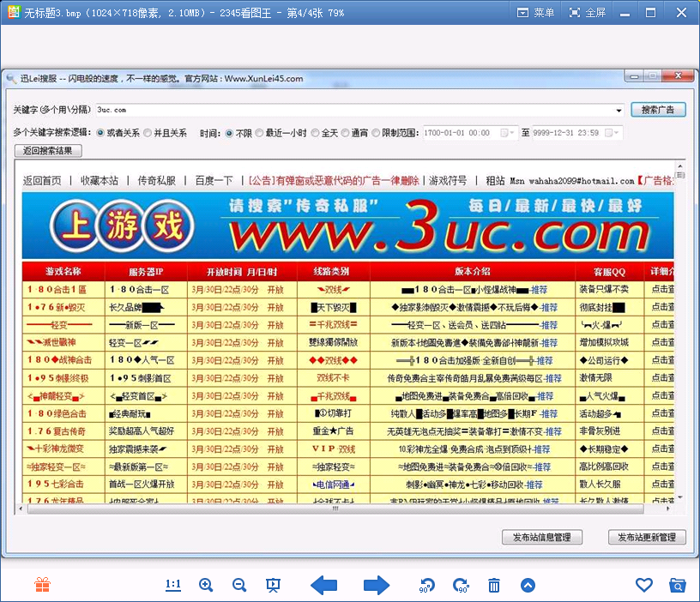The width and height of the screenshot is (700, 602).
Task: Open the folder search icon at bottom right
Action: 677,585
